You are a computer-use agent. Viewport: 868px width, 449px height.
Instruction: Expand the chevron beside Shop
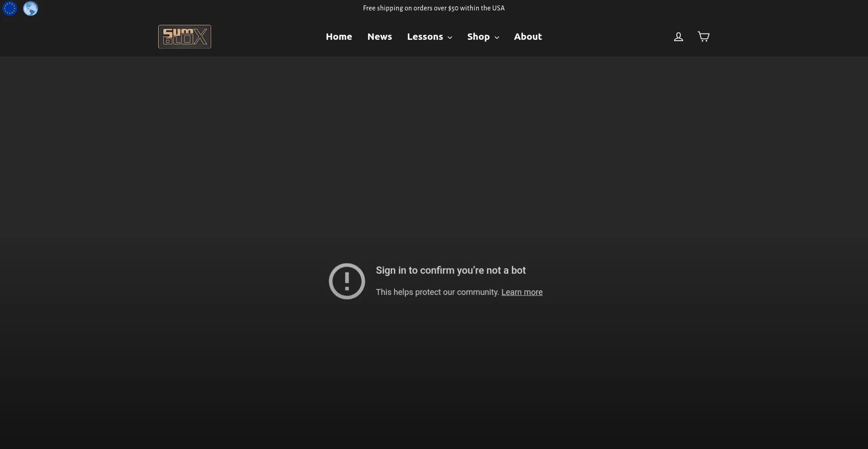(497, 38)
